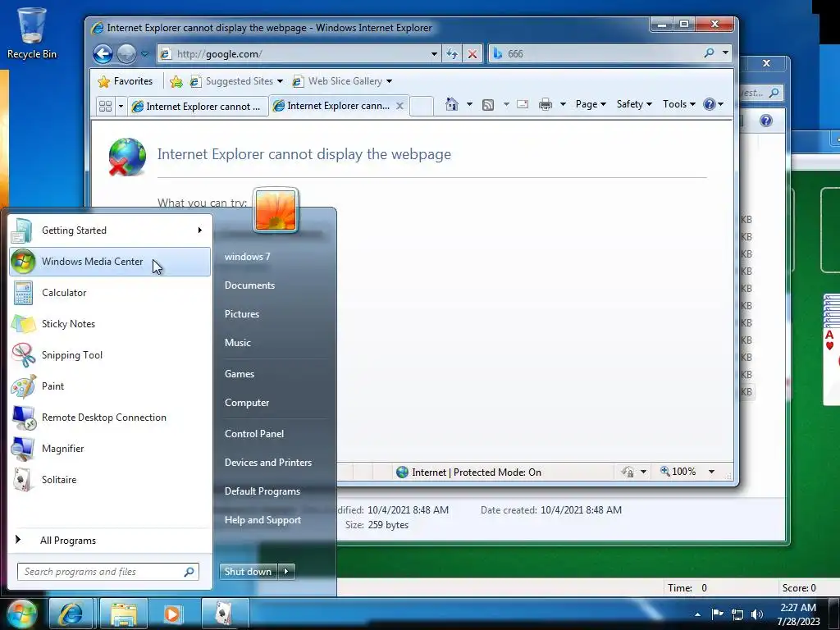Click the Search programs and files box
The height and width of the screenshot is (630, 840).
coord(107,572)
